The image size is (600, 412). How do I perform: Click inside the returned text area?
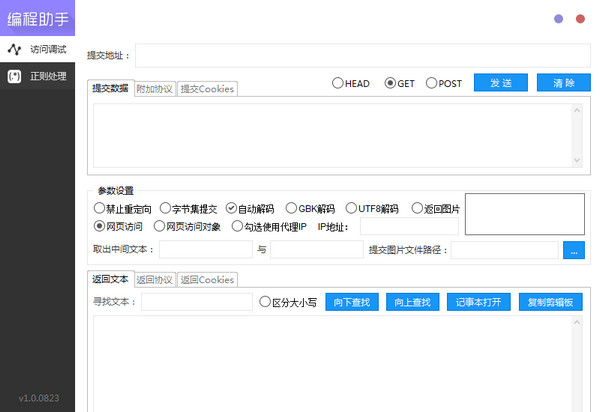tap(332, 363)
